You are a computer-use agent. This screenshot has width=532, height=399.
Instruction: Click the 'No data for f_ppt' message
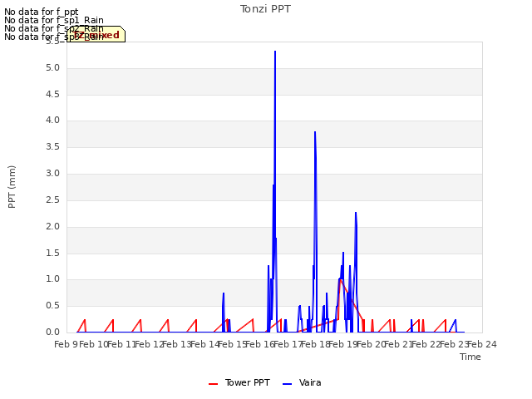tap(42, 12)
